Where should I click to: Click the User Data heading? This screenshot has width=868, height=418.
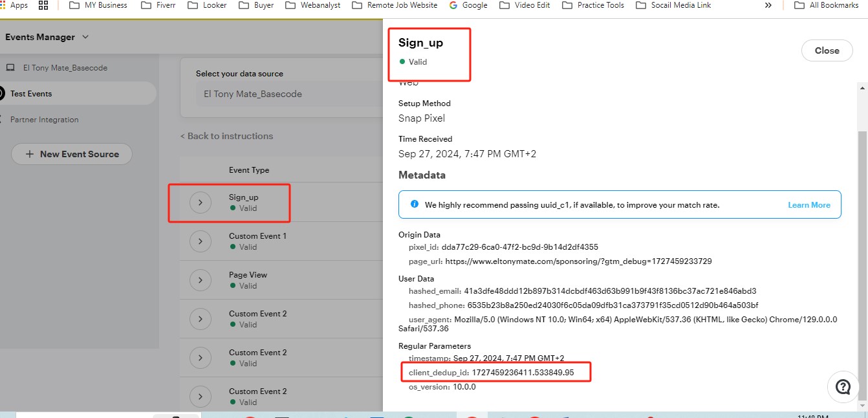tap(416, 279)
